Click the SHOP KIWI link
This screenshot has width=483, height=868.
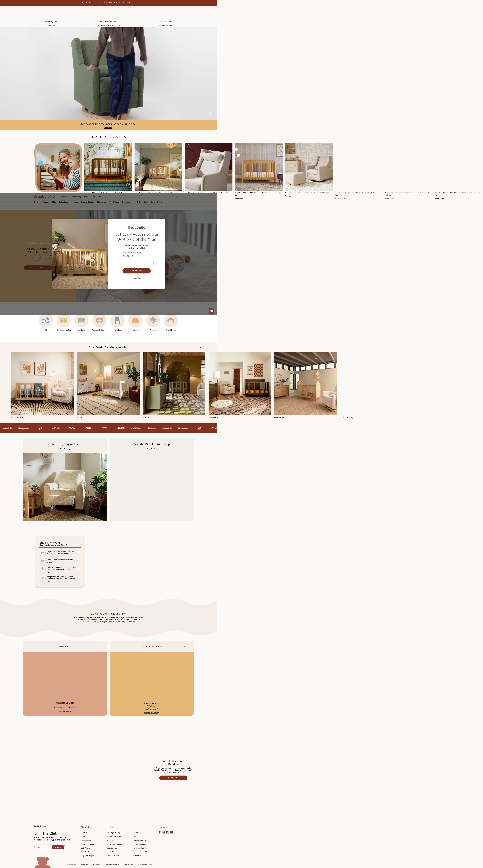click(108, 128)
